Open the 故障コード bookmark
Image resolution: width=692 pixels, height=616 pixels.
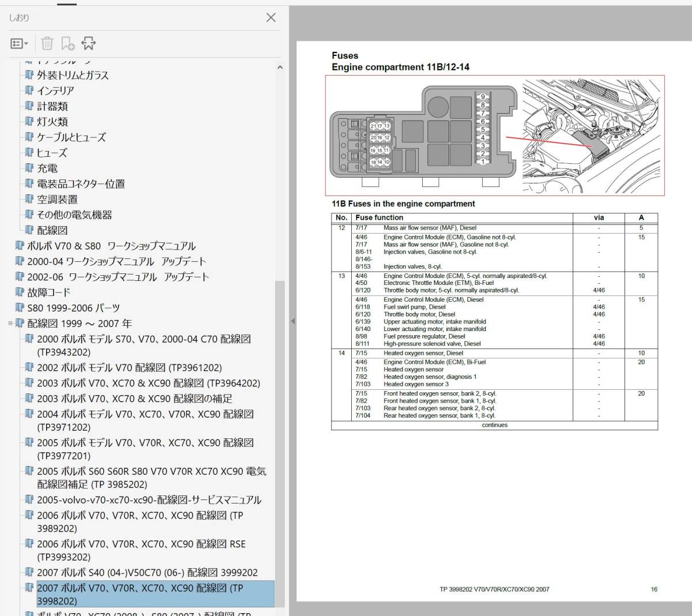(x=48, y=292)
